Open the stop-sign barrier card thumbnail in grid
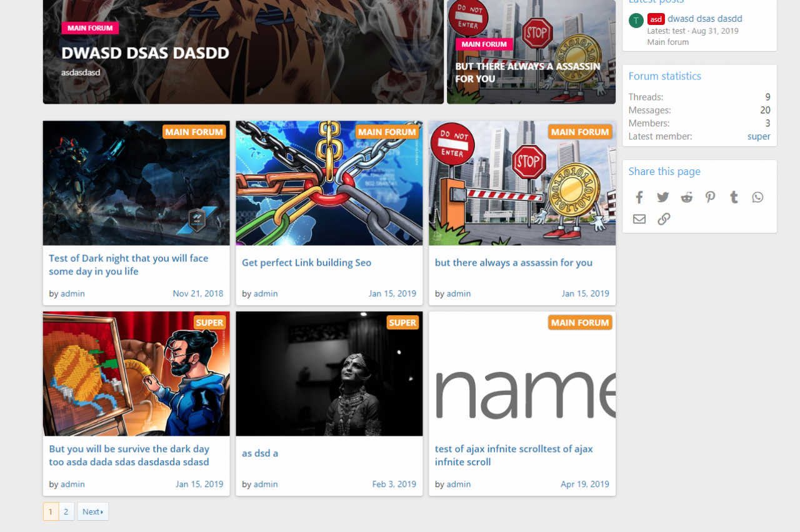The image size is (800, 532). (x=522, y=183)
